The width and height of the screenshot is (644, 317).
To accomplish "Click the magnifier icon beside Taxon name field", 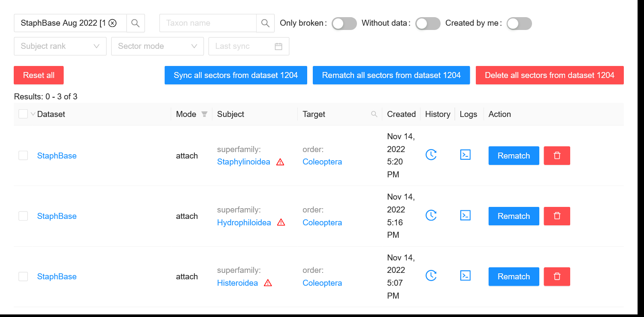I will (265, 23).
